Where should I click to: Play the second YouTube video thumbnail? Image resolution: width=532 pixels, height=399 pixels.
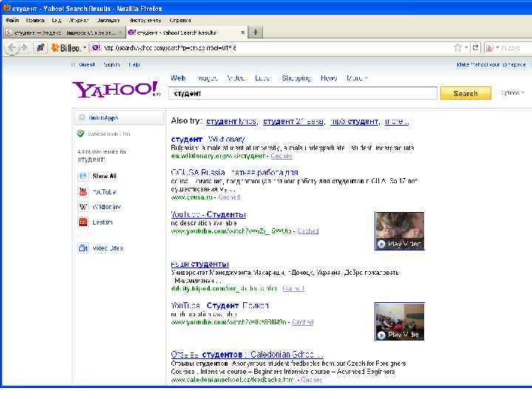point(400,321)
